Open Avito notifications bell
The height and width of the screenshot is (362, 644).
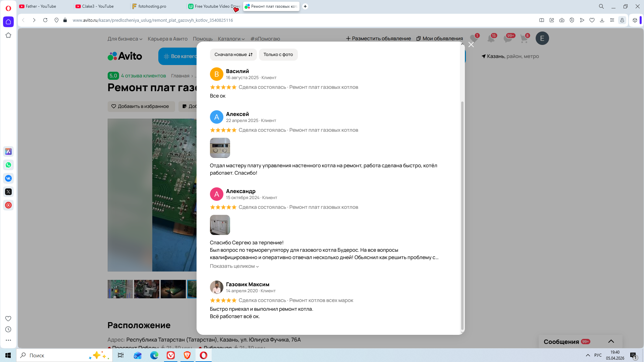click(x=491, y=39)
